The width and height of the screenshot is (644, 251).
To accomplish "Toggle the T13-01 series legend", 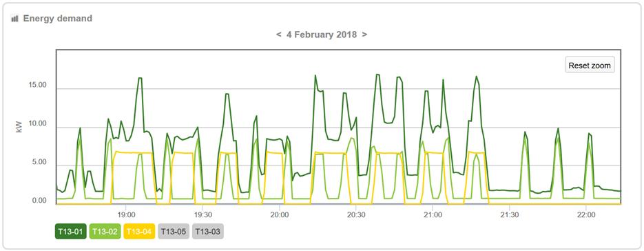I will click(x=71, y=232).
